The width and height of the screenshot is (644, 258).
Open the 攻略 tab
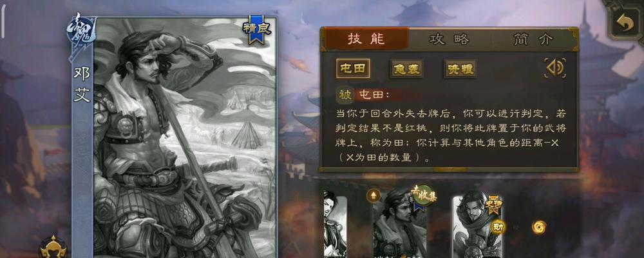pos(450,39)
